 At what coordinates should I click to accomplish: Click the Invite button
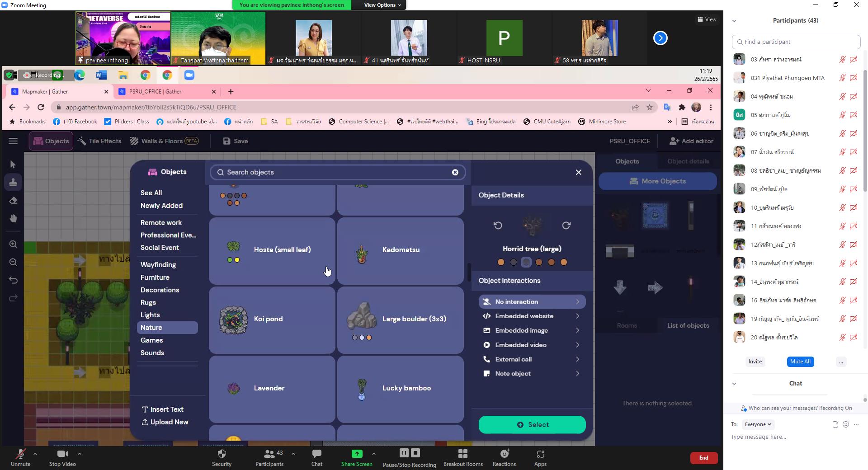pyautogui.click(x=755, y=362)
